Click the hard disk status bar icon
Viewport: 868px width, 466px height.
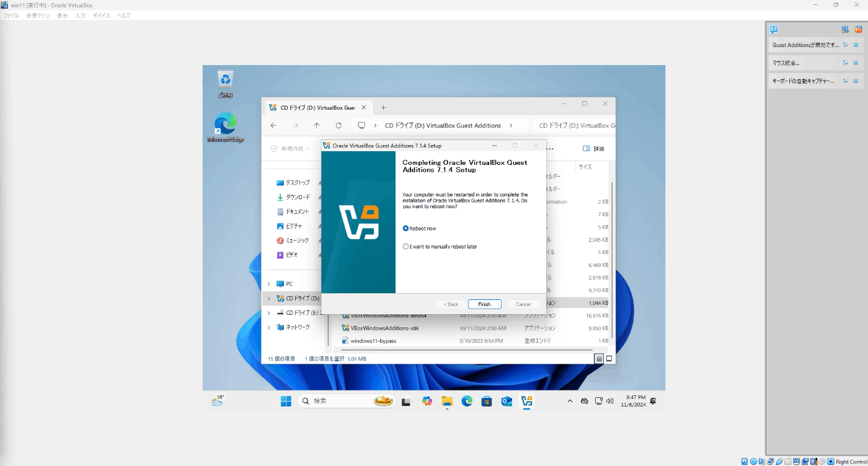coord(745,462)
